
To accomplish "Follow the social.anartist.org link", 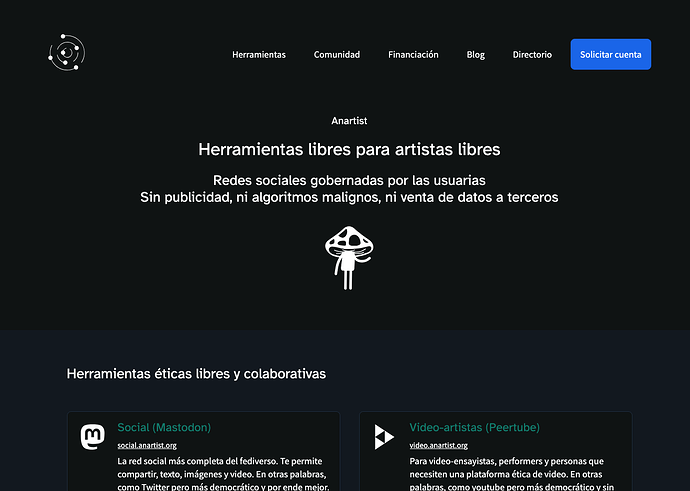I will pyautogui.click(x=147, y=445).
